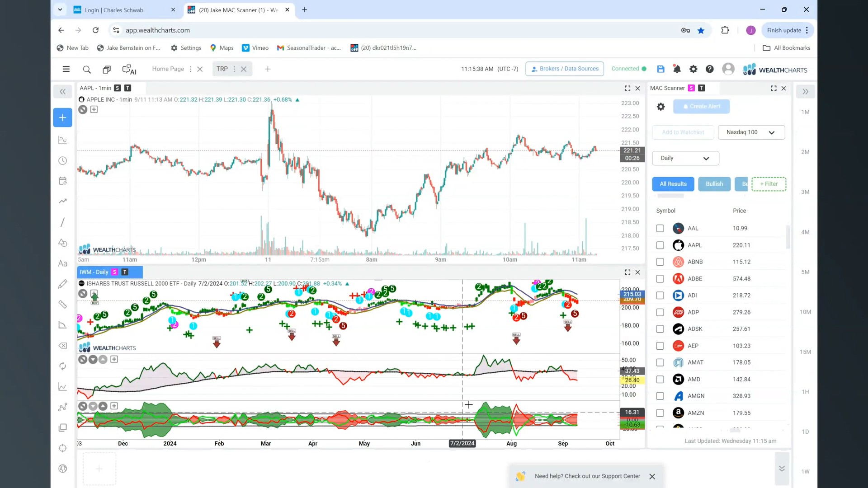The image size is (868, 488).
Task: Check the ADP row checkbox
Action: point(660,312)
